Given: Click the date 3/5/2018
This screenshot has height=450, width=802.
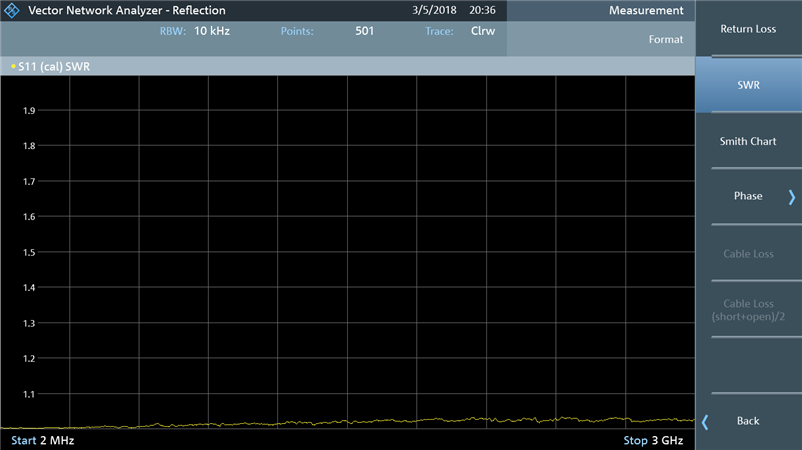Looking at the screenshot, I should (434, 10).
